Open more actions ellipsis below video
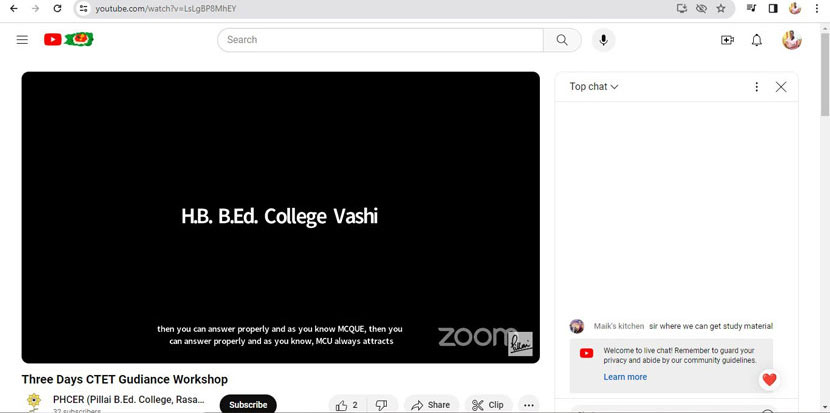The height and width of the screenshot is (413, 830). (x=528, y=405)
